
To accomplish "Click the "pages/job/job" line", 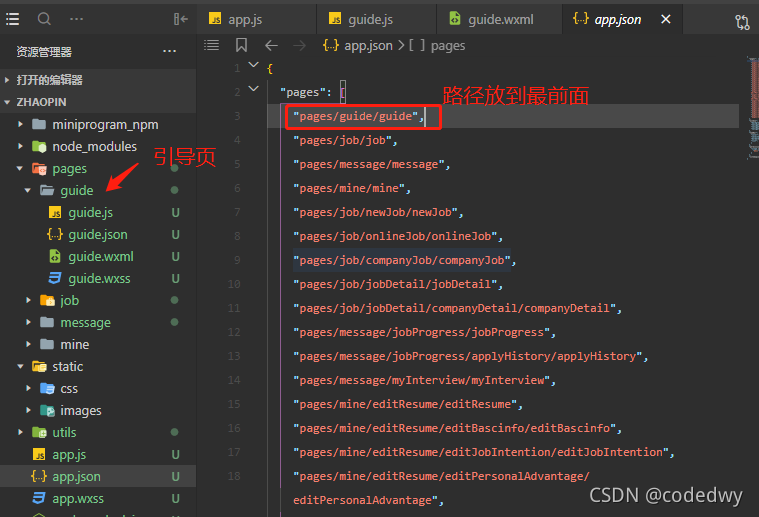I will point(345,140).
